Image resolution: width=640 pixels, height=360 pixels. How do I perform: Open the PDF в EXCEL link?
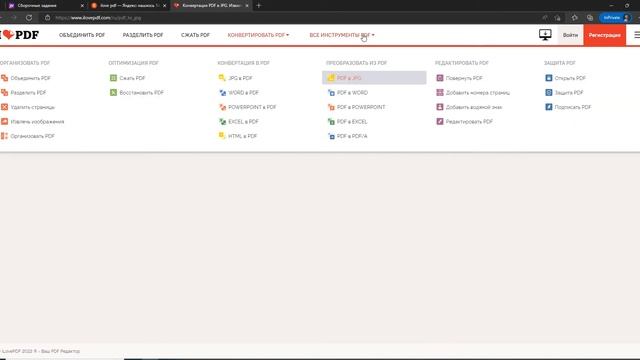(x=352, y=122)
